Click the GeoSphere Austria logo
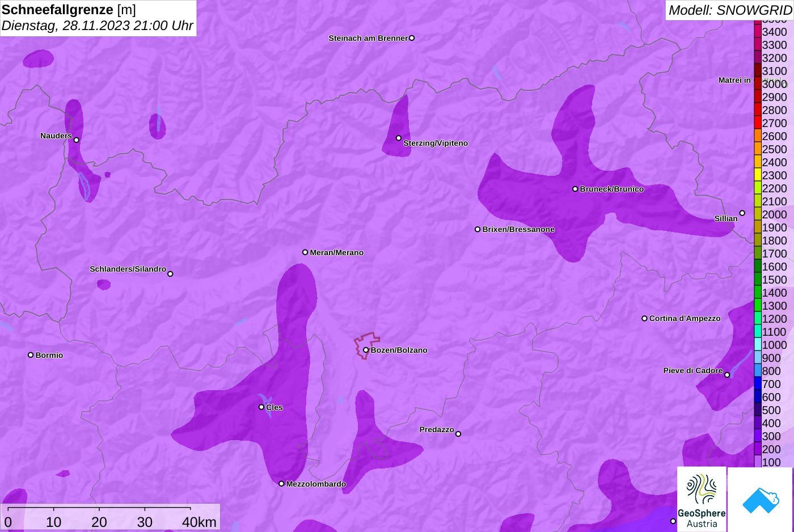This screenshot has width=794, height=532. [x=702, y=499]
